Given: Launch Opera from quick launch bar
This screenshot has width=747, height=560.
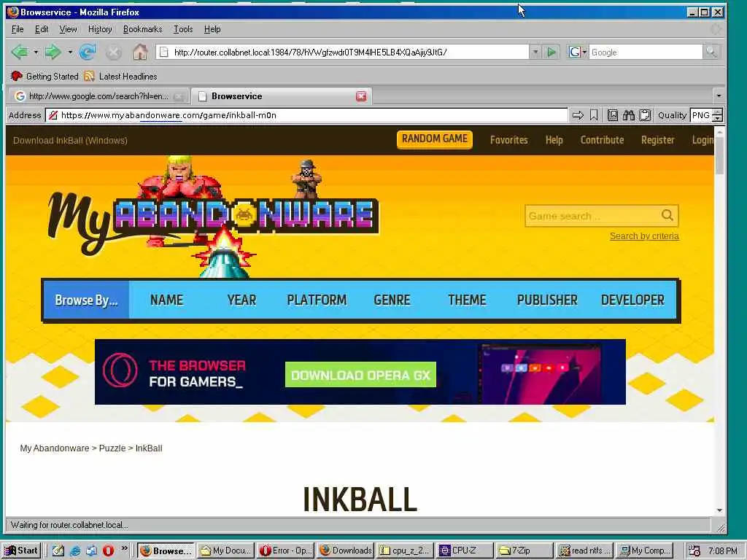Looking at the screenshot, I should (108, 551).
